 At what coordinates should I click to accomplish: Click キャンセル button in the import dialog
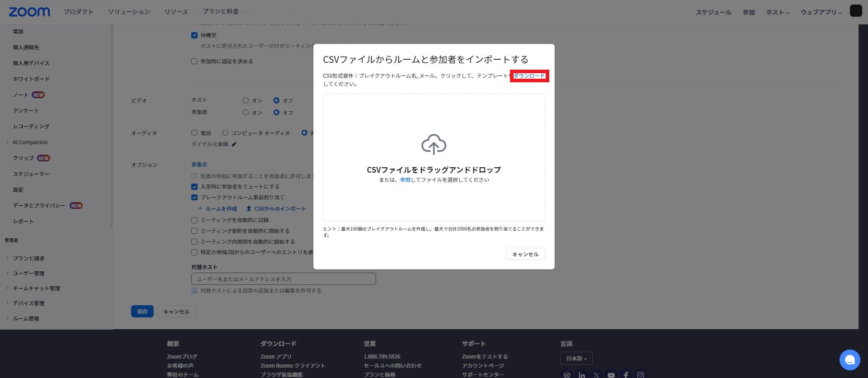525,254
